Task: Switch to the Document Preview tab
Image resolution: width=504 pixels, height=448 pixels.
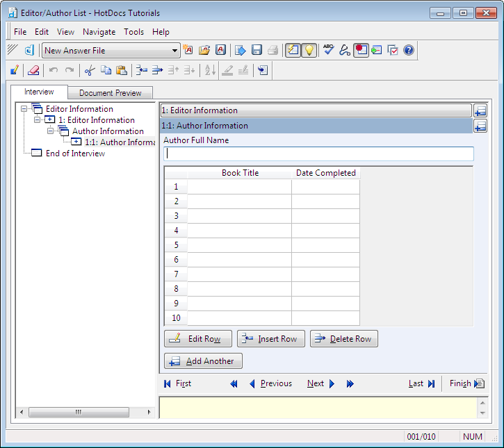Action: (x=111, y=93)
